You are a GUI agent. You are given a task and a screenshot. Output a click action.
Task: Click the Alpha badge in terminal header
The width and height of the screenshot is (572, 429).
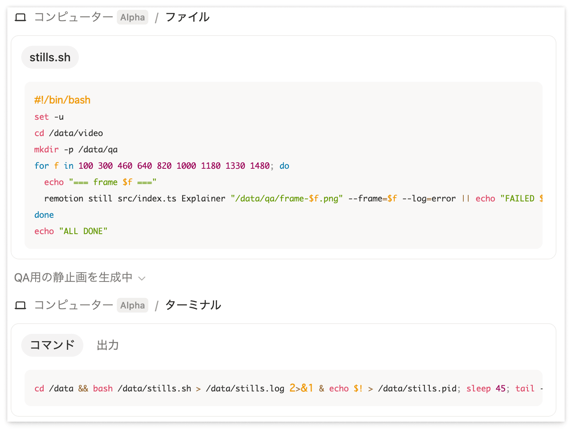coord(132,305)
